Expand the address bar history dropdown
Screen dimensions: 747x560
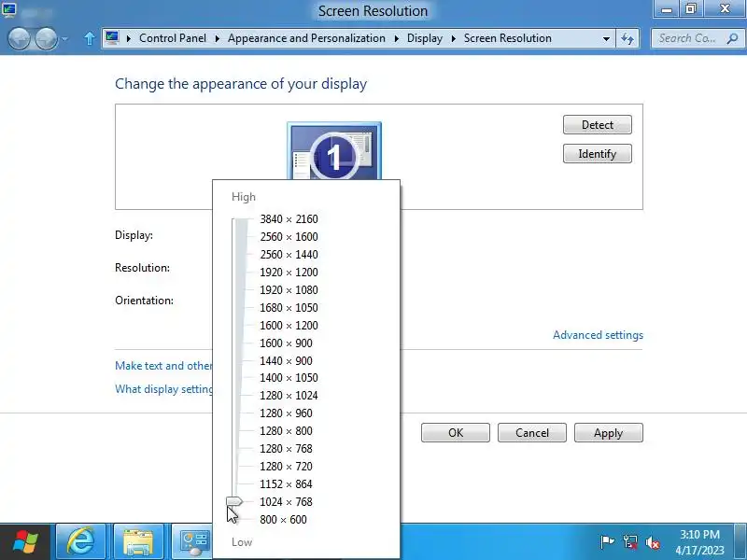pos(606,38)
